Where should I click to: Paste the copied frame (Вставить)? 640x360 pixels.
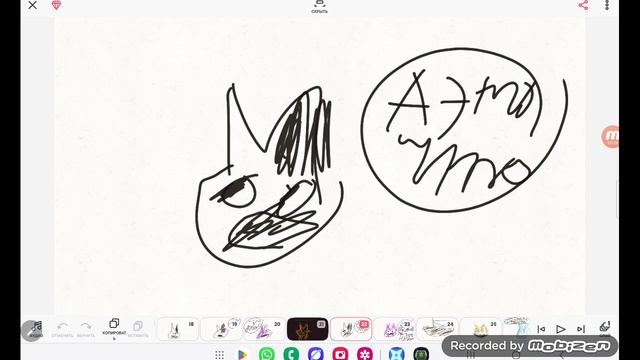point(138,329)
